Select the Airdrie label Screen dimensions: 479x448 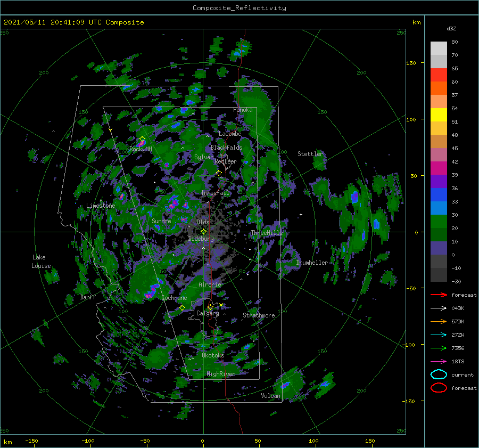210,284
